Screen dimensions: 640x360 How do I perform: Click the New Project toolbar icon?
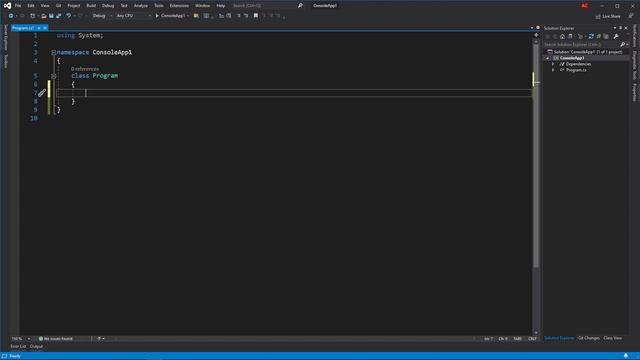(33, 16)
